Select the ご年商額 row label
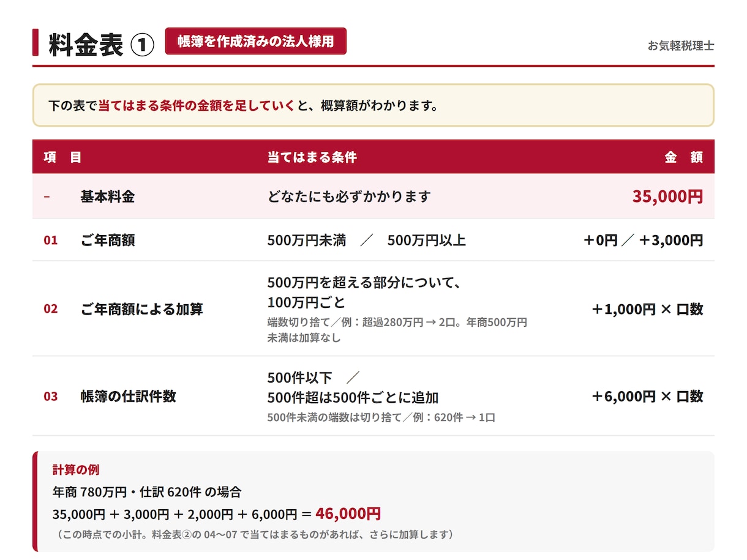 click(x=108, y=241)
